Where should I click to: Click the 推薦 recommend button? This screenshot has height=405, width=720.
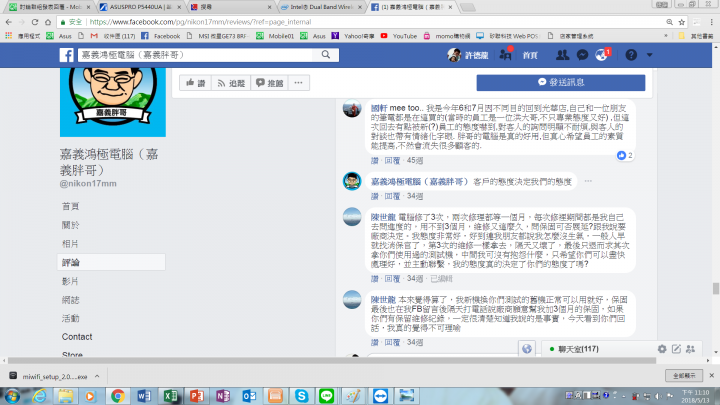270,83
